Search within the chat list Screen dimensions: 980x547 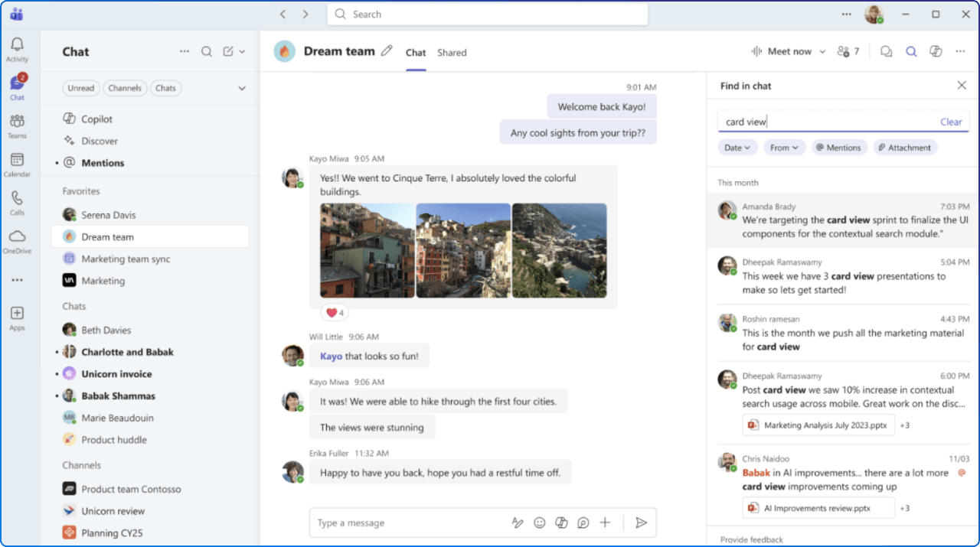[207, 51]
